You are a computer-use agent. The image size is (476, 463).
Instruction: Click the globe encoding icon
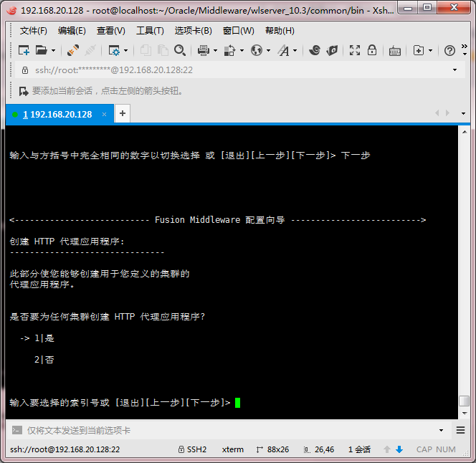coord(257,50)
